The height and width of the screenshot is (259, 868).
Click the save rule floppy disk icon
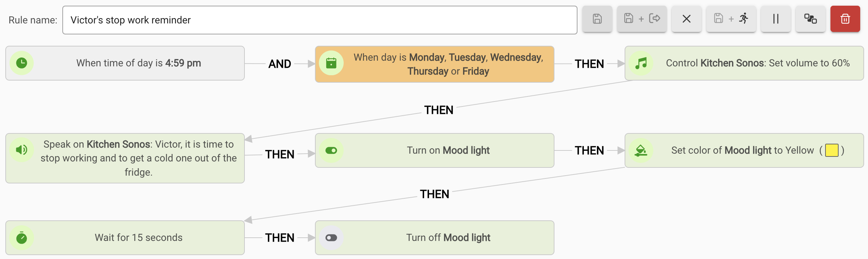[x=597, y=19]
